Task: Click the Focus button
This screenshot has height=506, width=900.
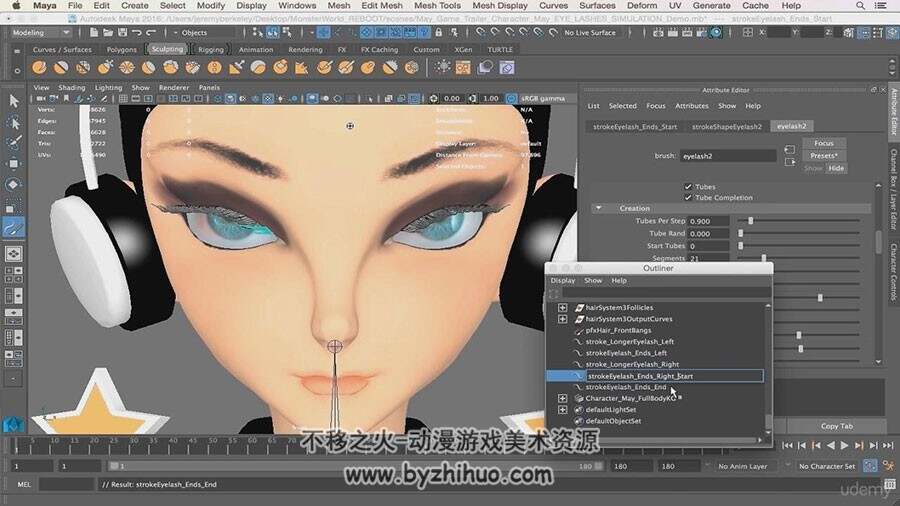Action: click(824, 143)
